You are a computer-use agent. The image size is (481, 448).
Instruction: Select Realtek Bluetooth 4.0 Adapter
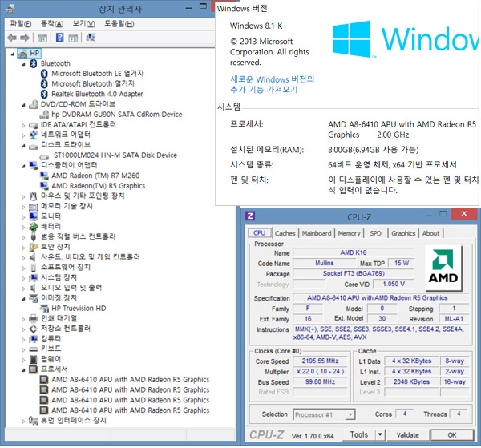tap(97, 94)
